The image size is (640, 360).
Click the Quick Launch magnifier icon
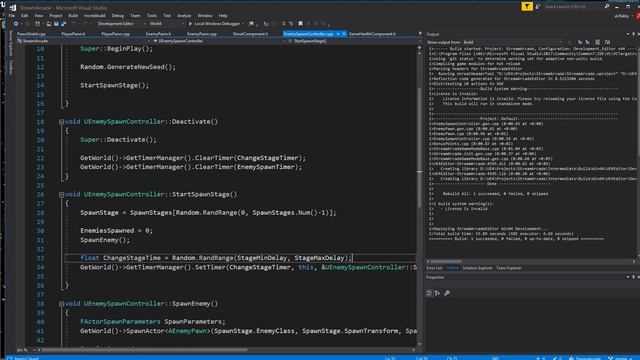coord(607,7)
